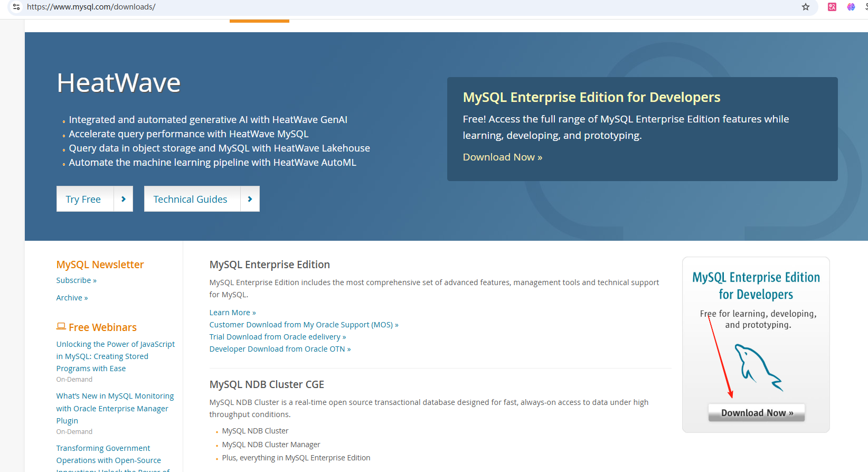Click the arrow beside Technical Guides
868x472 pixels.
[250, 199]
